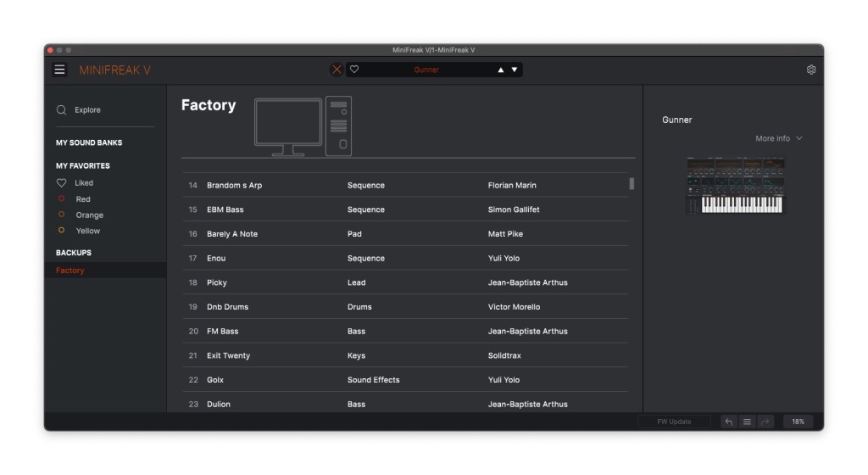Choose the Yellow color tag filter
Viewport: 868px width, 475px height.
[x=61, y=231]
